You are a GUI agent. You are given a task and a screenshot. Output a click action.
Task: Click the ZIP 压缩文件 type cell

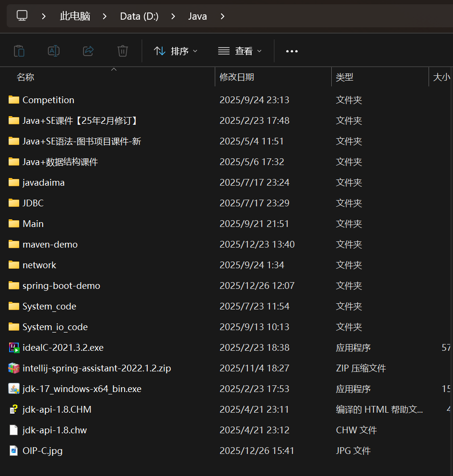point(361,368)
